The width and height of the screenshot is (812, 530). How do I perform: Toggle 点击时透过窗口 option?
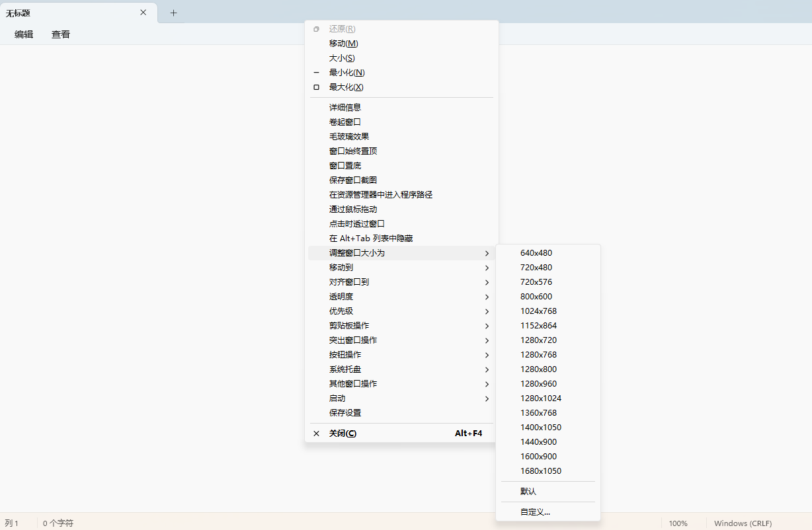point(401,223)
